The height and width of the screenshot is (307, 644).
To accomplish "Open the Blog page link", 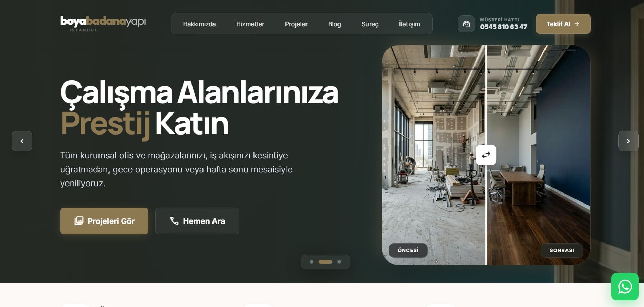I will coord(334,24).
